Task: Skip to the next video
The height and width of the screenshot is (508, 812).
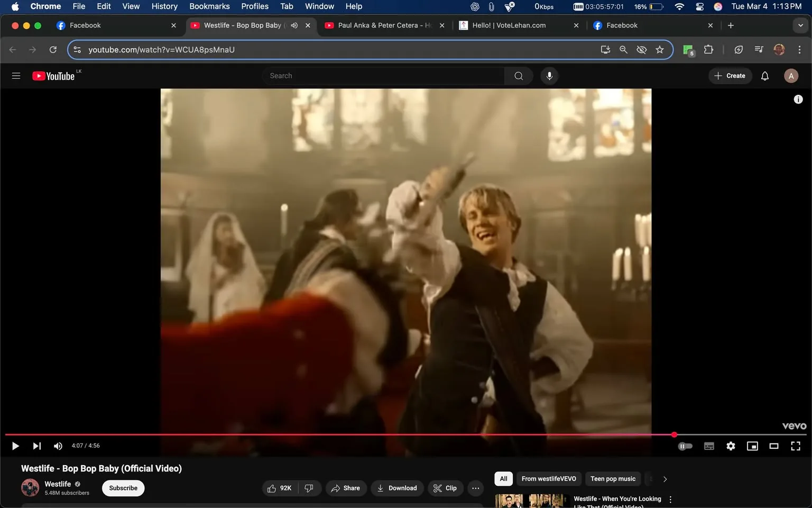Action: 36,446
